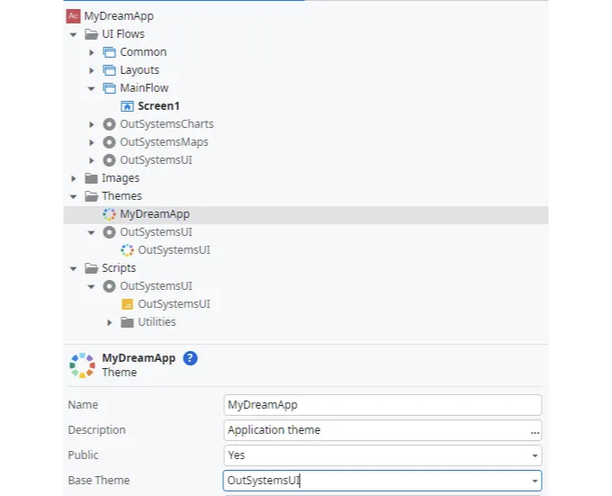Select the Scripts folder label
Image resolution: width=612 pixels, height=496 pixels.
pyautogui.click(x=119, y=268)
